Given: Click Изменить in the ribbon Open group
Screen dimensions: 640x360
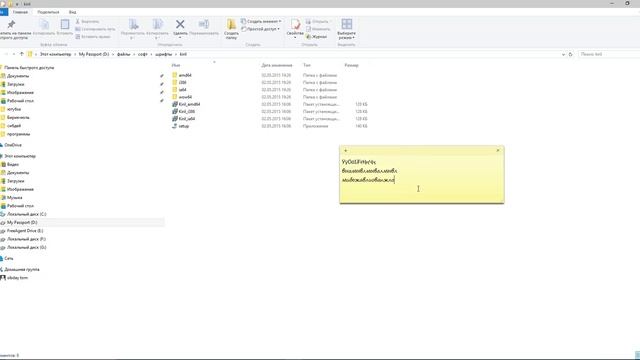Looking at the screenshot, I should [318, 29].
